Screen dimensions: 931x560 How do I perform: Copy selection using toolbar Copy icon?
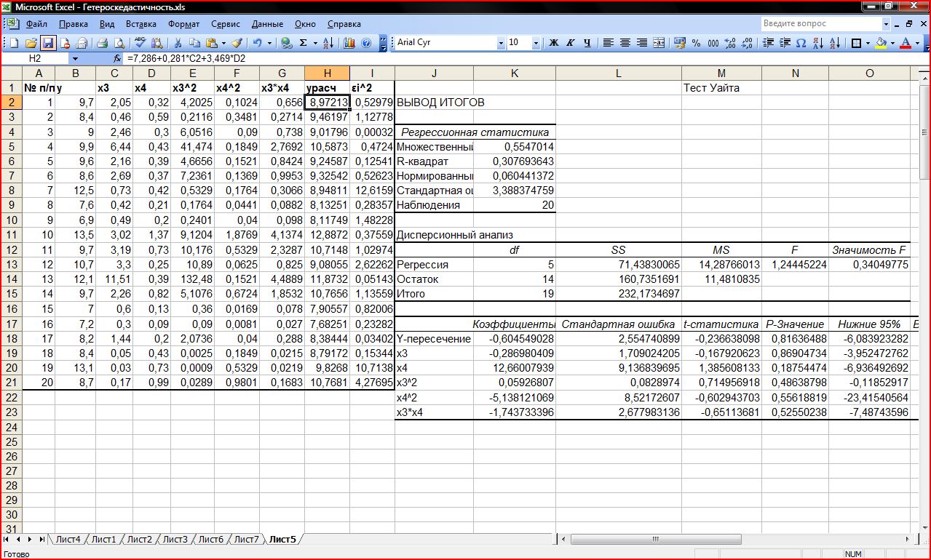click(x=194, y=43)
